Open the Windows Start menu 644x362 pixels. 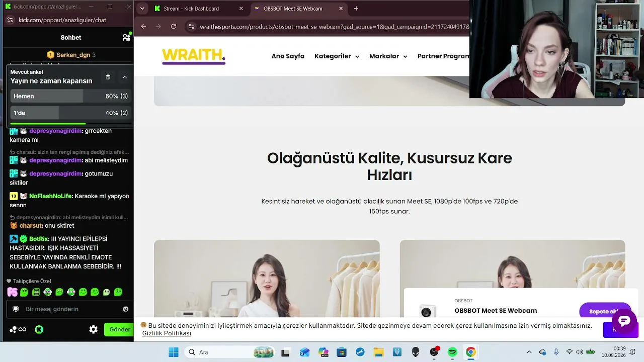tap(174, 352)
